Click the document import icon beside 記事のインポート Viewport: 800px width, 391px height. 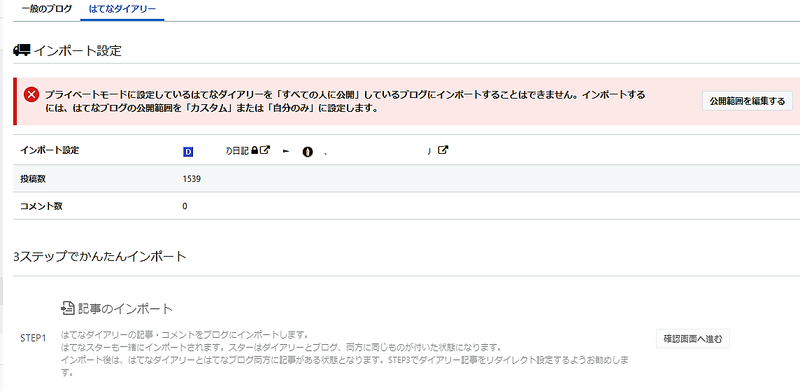[68, 308]
